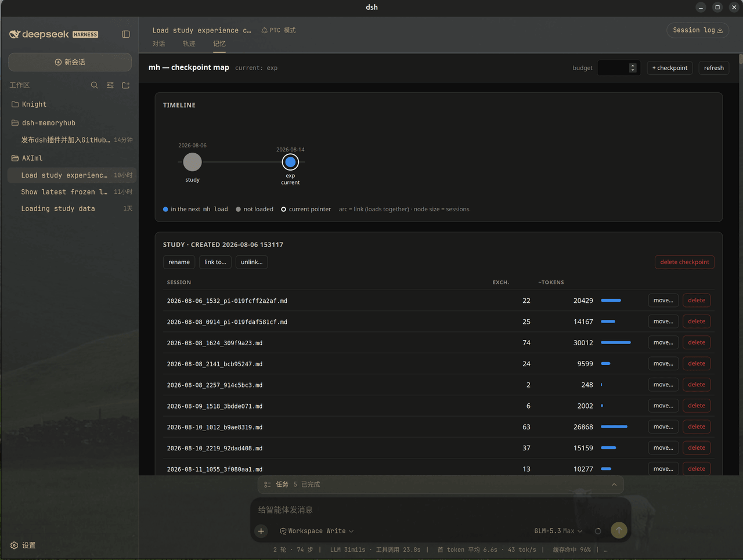Click the + checkpoint button
The image size is (743, 560).
tap(670, 68)
